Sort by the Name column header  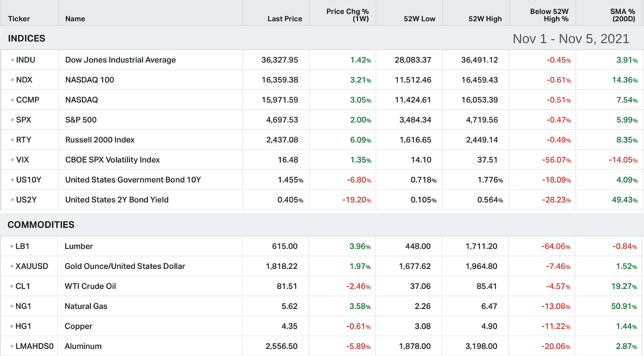click(x=75, y=19)
